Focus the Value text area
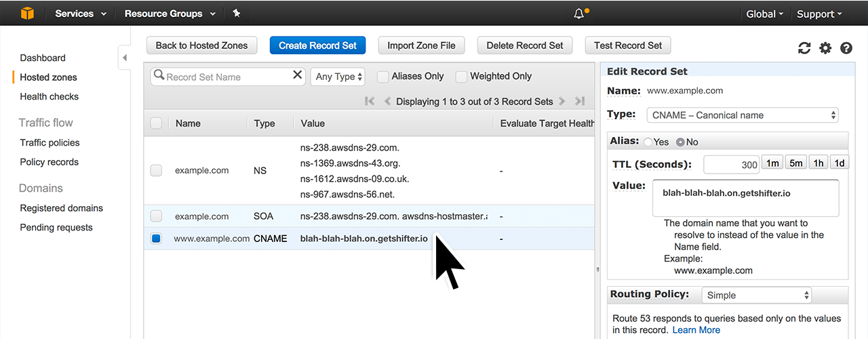 click(746, 198)
